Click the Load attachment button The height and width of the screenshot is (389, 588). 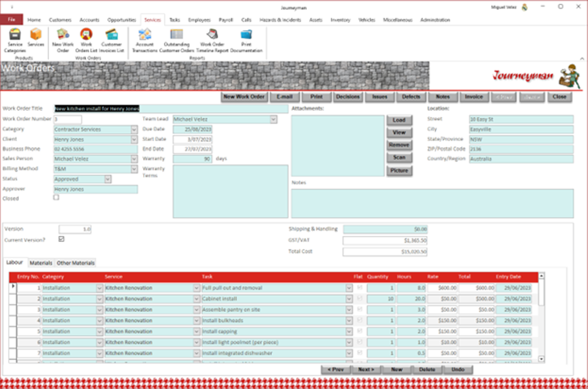pos(399,120)
